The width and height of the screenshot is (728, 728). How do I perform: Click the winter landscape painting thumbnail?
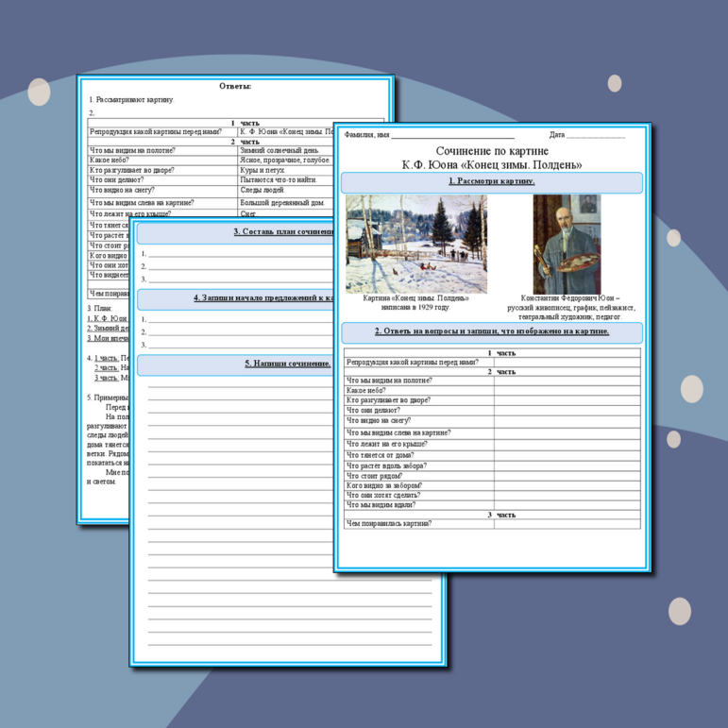416,244
